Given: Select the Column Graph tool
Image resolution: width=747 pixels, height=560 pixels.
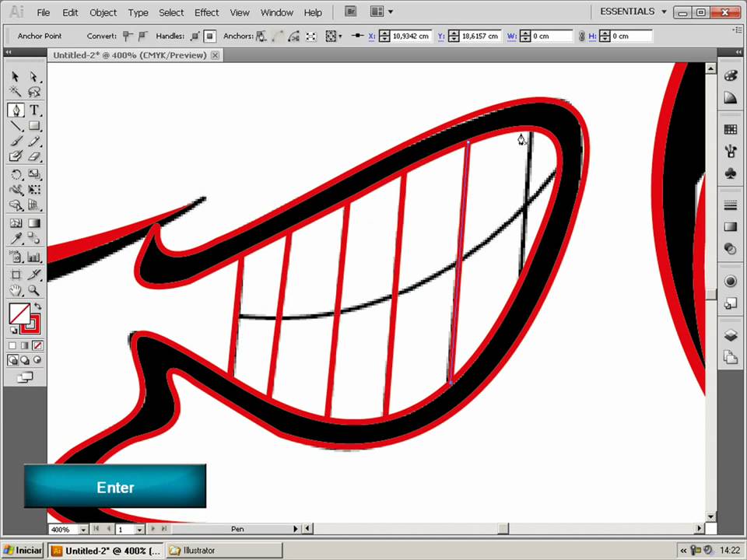Looking at the screenshot, I should click(33, 257).
